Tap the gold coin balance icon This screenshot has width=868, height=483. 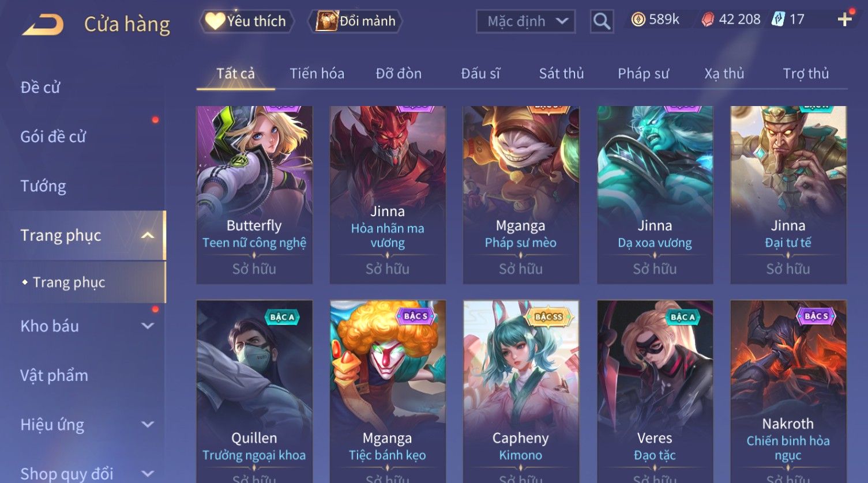tap(638, 20)
